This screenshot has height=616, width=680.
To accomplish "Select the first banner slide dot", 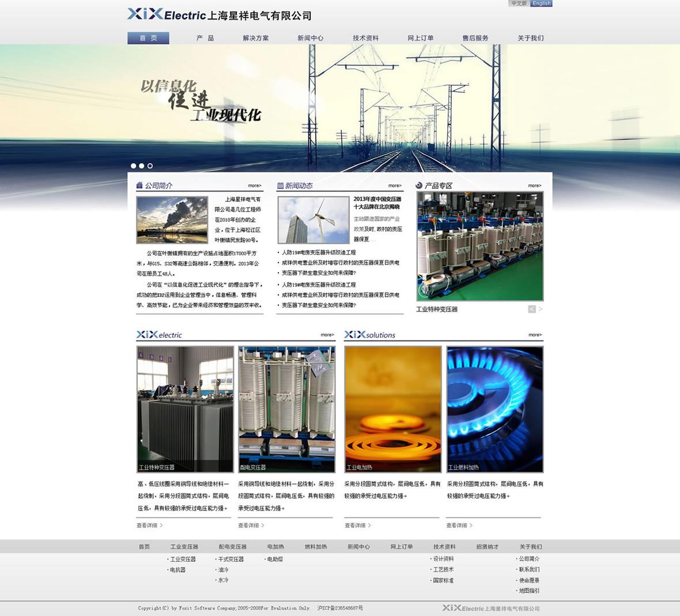I will (134, 166).
